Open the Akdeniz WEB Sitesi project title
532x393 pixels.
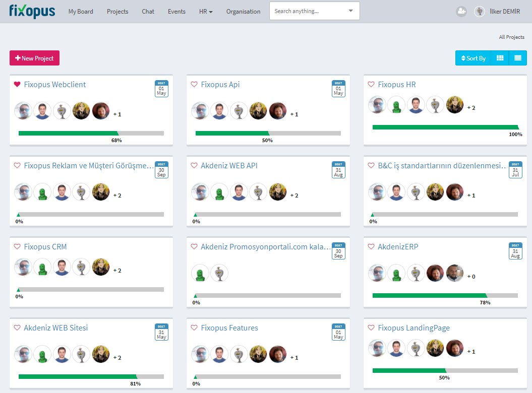55,328
